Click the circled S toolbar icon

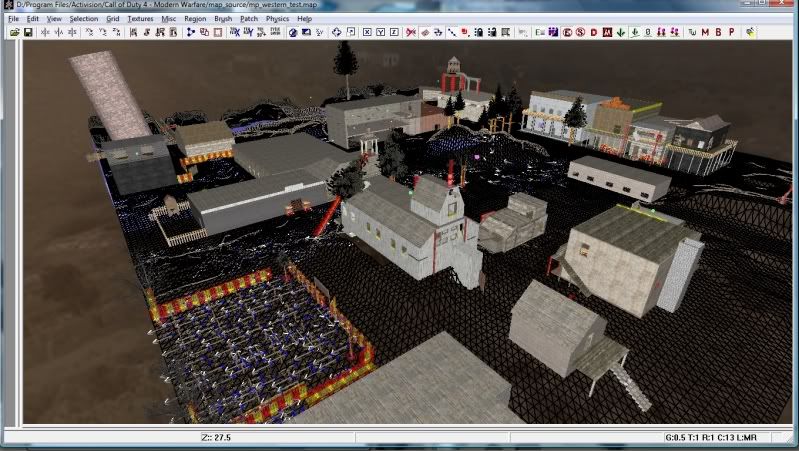pyautogui.click(x=580, y=32)
